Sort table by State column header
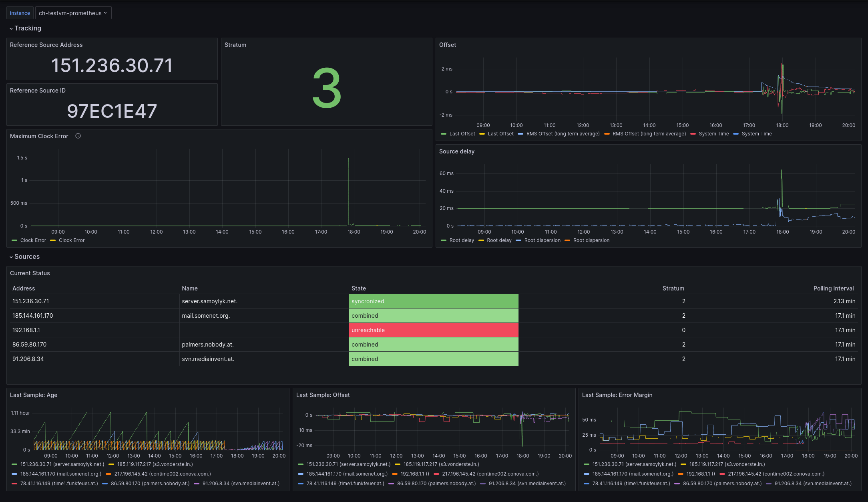The height and width of the screenshot is (502, 868). (358, 288)
